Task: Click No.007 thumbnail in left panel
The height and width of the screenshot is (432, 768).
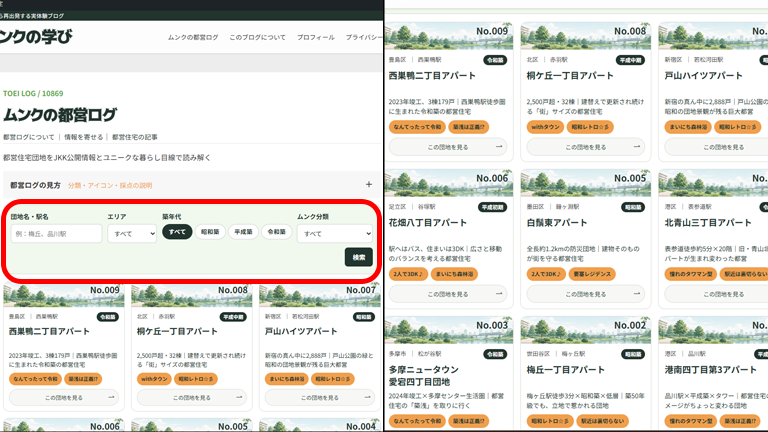Action: point(320,296)
